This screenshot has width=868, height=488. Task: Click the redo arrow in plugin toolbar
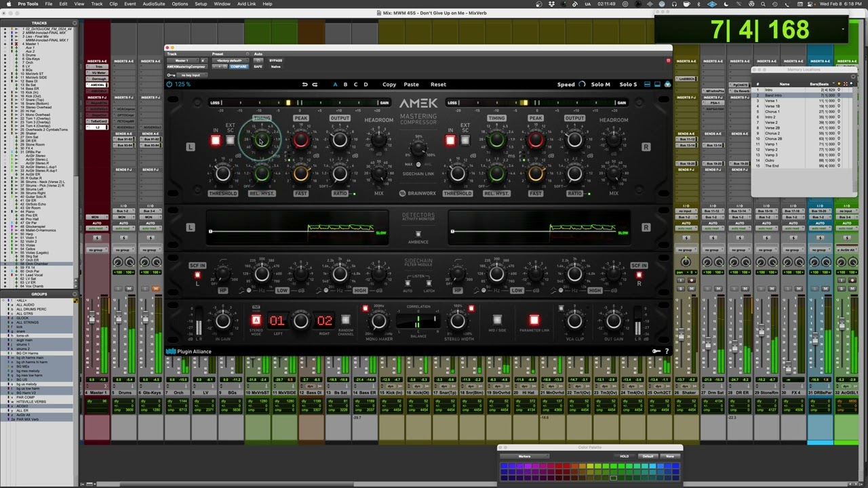pos(315,85)
